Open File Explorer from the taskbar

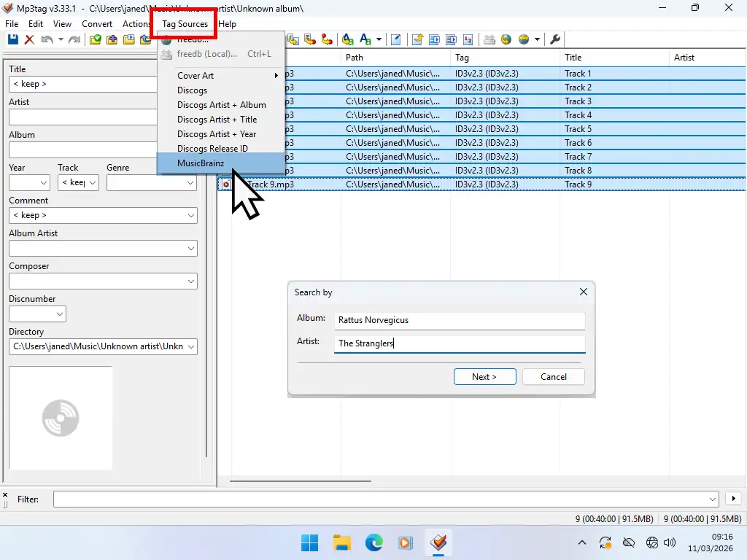click(x=341, y=542)
